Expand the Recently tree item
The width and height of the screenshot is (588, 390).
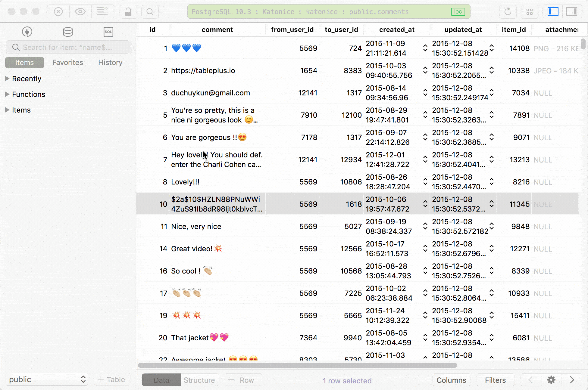[8, 78]
